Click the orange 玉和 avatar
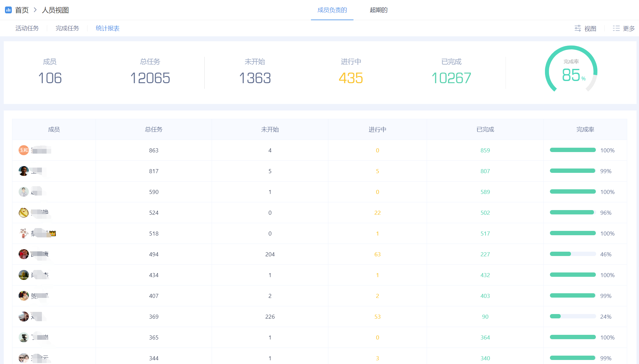Screen dimensions: 639x364 (24, 150)
